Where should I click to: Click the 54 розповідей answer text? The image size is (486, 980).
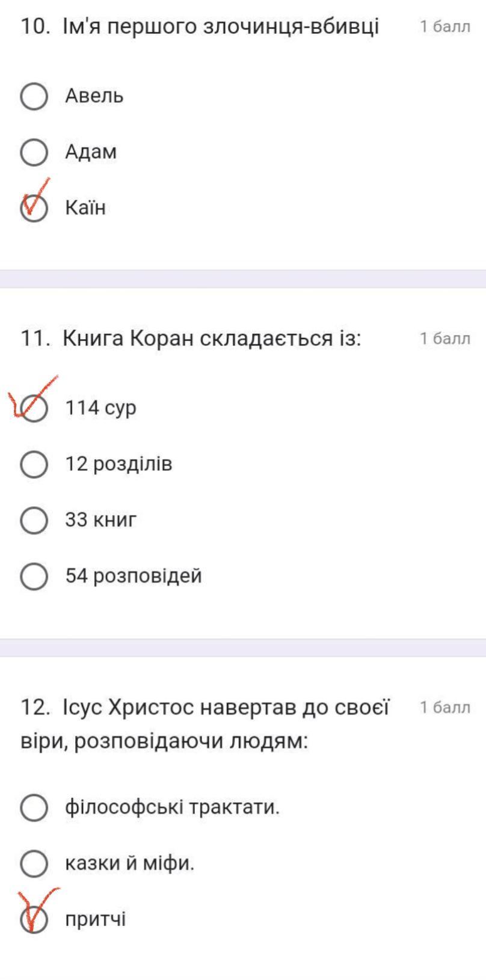[x=134, y=576]
